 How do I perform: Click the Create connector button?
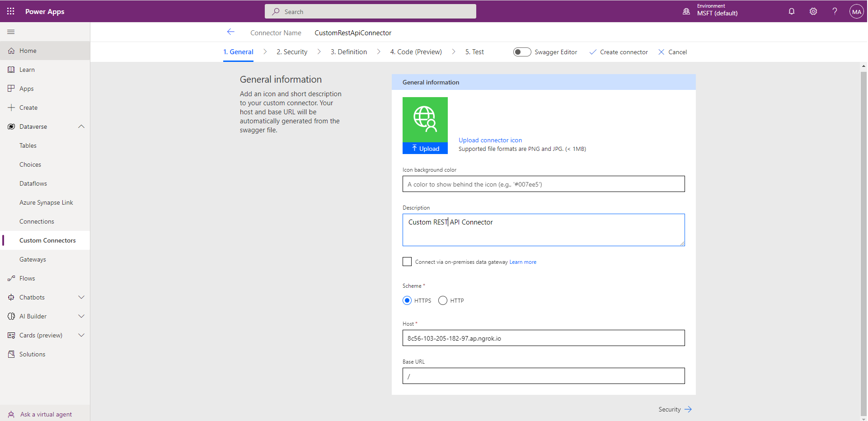pyautogui.click(x=619, y=52)
